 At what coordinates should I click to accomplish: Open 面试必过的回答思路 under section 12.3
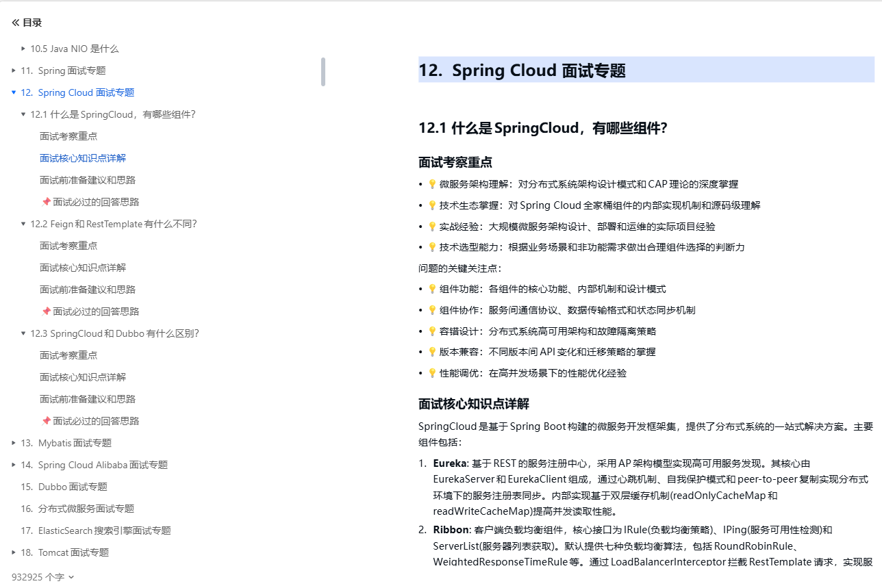(90, 421)
